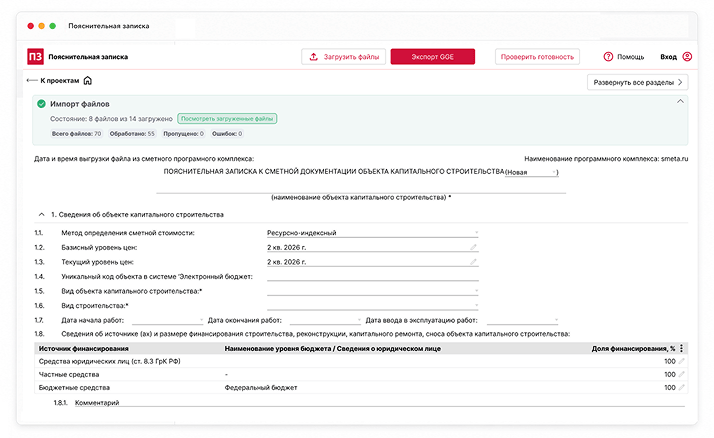The image size is (714, 438).
Task: Edit the Текущий уровень цен pencil icon
Action: point(474,262)
